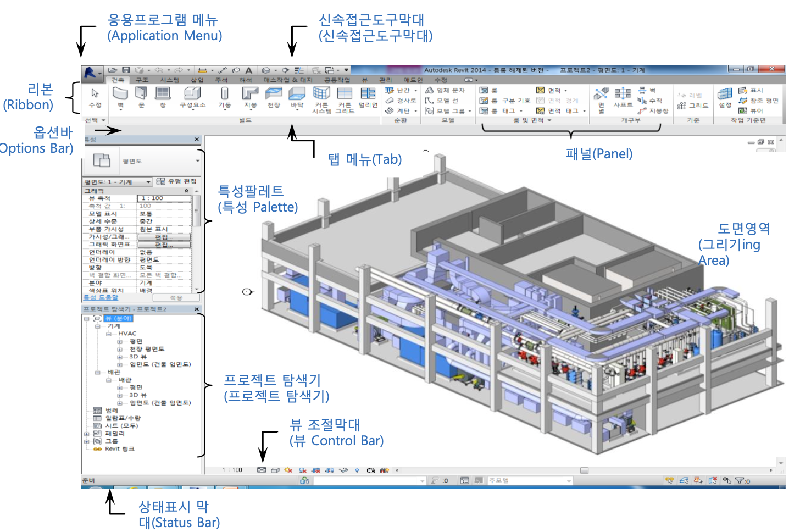This screenshot has width=800, height=532.
Task: Select the 샤프트 (Shaft) opening tool
Action: 623,98
